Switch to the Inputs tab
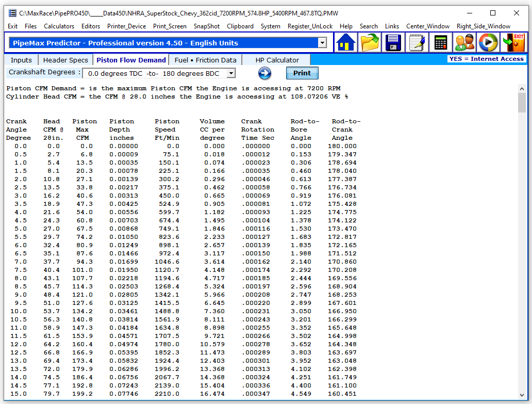Screen dimensions: 532x404 (21, 60)
